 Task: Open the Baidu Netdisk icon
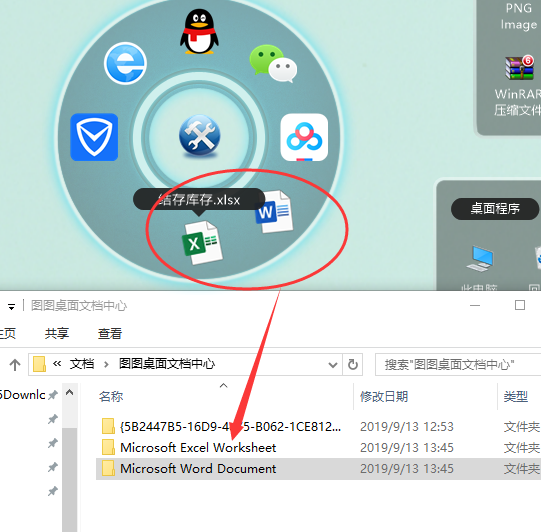pos(304,137)
